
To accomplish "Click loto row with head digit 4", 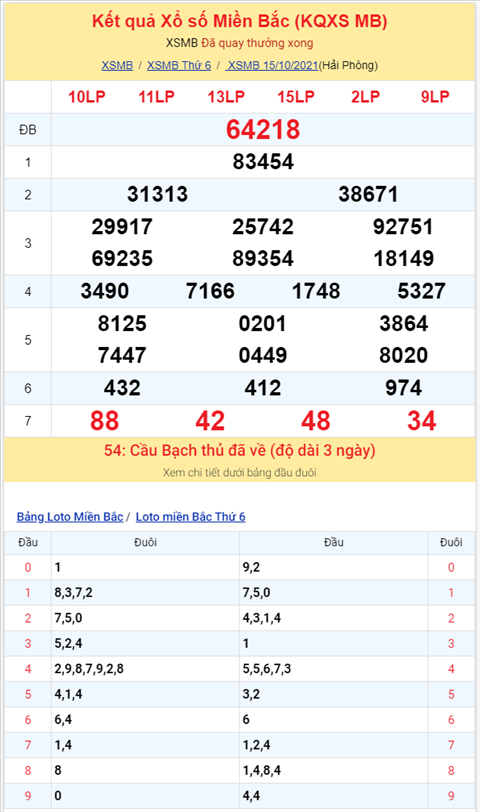I will pos(240,669).
